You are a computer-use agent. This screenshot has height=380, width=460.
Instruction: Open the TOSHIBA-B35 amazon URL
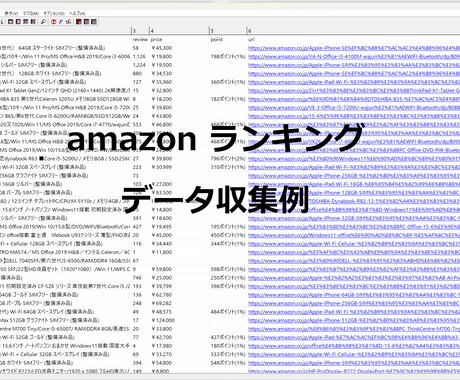pos(354,99)
